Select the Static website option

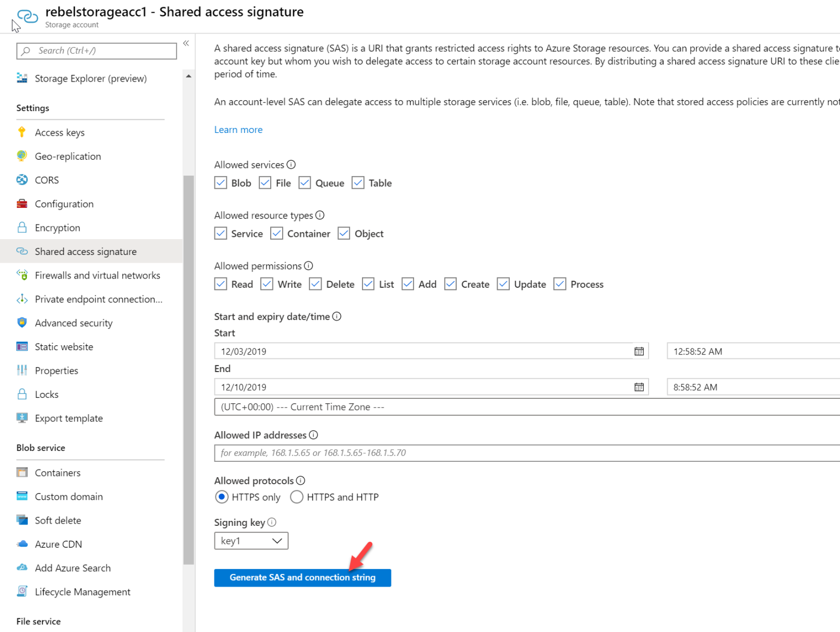pos(63,346)
